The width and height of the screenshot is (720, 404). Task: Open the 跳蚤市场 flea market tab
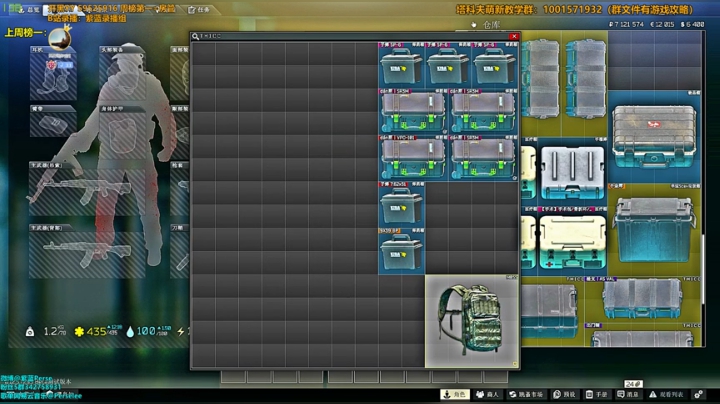(x=526, y=394)
